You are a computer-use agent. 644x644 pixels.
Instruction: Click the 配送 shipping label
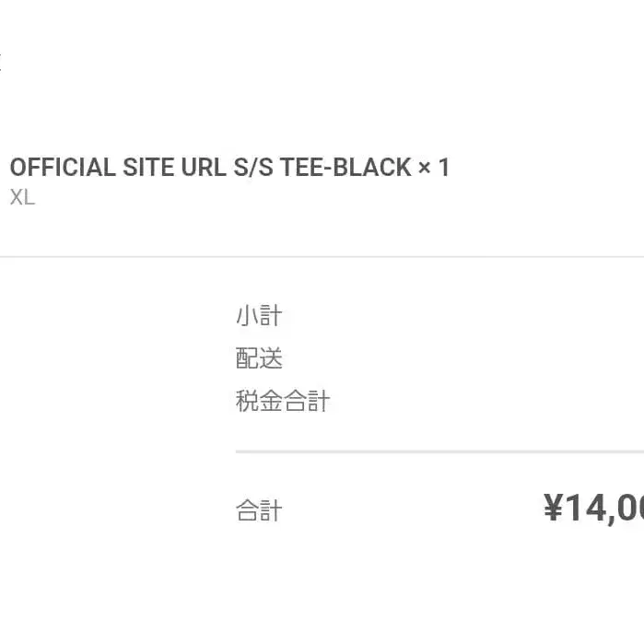pos(258,359)
